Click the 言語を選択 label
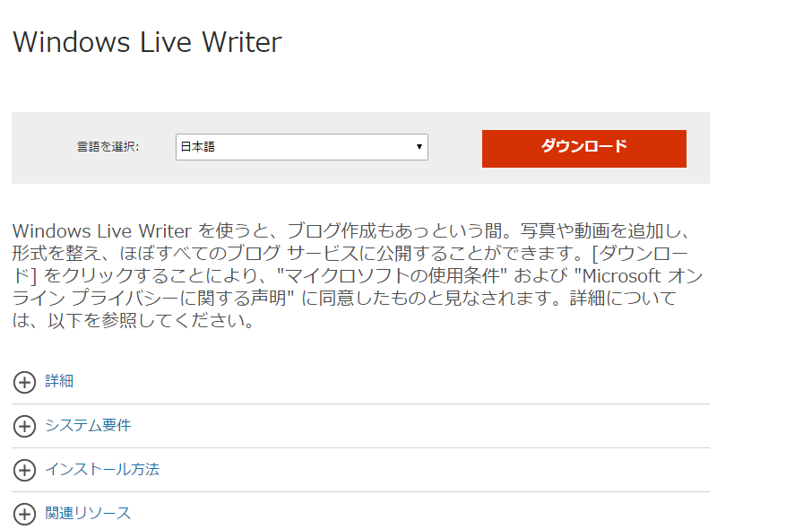 click(108, 147)
